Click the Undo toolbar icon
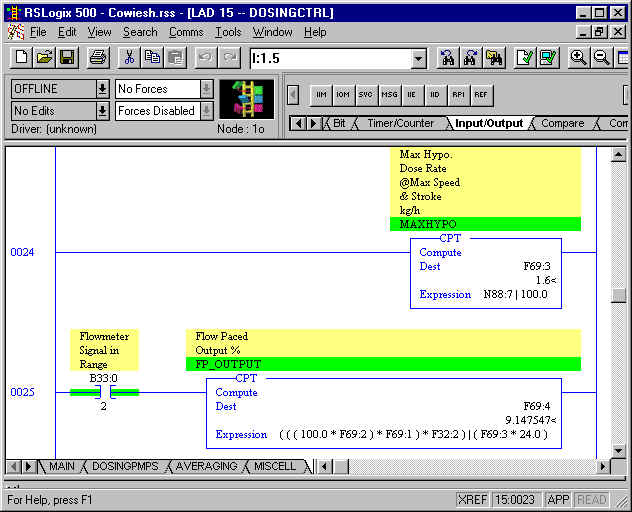The width and height of the screenshot is (632, 512). [206, 58]
